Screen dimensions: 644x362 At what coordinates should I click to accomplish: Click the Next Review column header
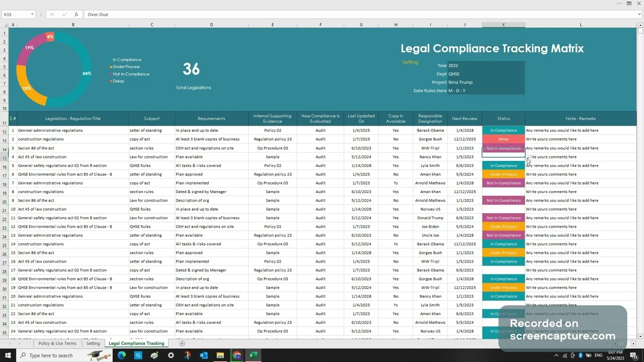point(464,119)
